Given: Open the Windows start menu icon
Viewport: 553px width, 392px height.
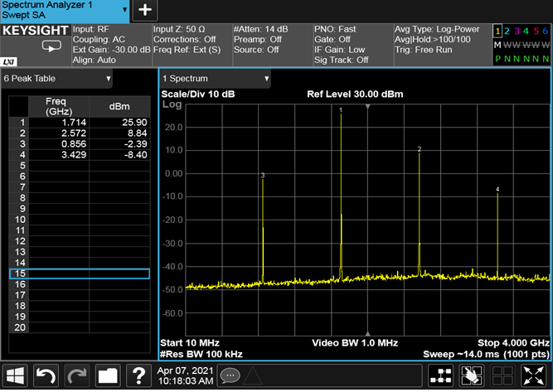Looking at the screenshot, I should click(15, 375).
